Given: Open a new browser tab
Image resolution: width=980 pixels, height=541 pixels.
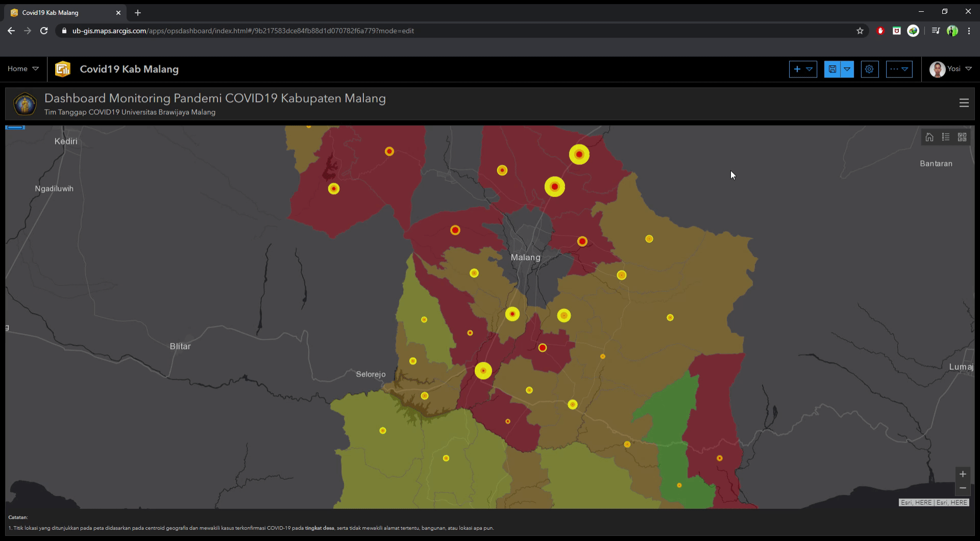Looking at the screenshot, I should tap(138, 13).
